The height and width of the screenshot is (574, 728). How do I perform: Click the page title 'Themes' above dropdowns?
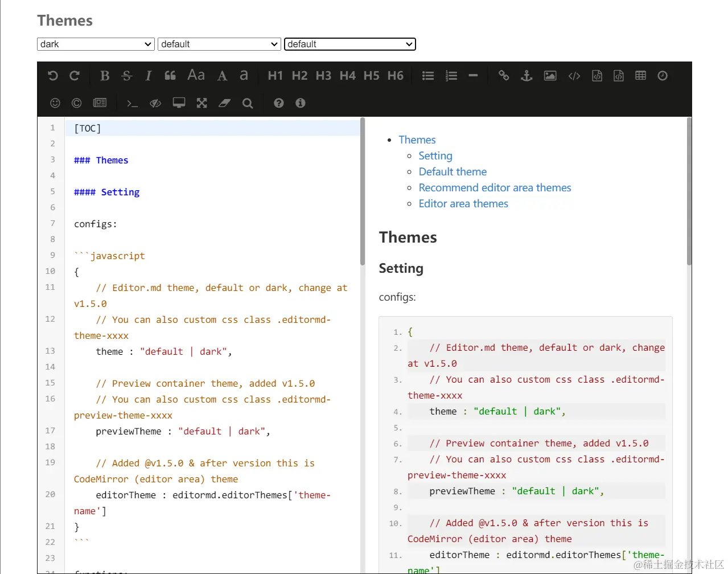pos(65,20)
